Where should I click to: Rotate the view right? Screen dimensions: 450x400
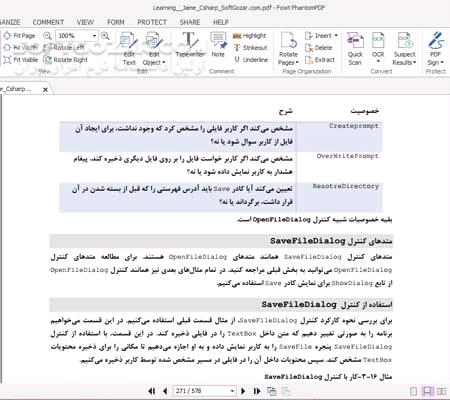pos(65,60)
